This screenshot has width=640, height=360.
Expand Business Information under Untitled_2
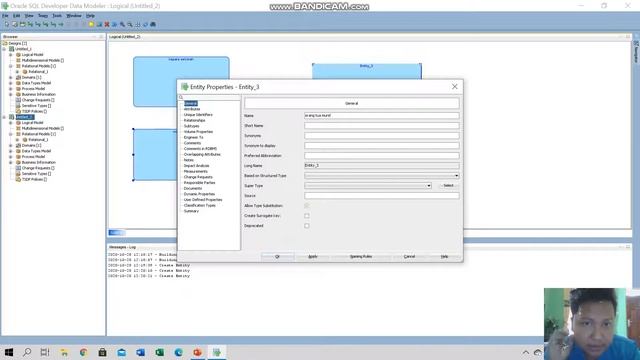tap(11, 162)
